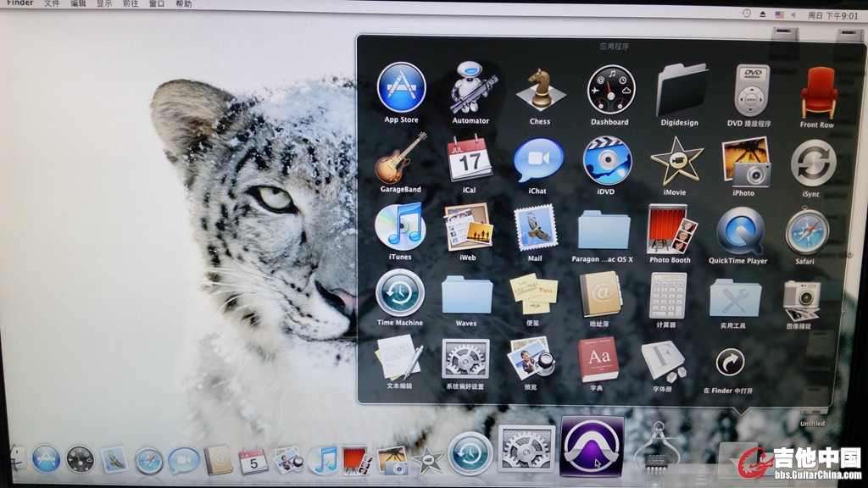Launch iSync
868x488 pixels.
point(813,164)
